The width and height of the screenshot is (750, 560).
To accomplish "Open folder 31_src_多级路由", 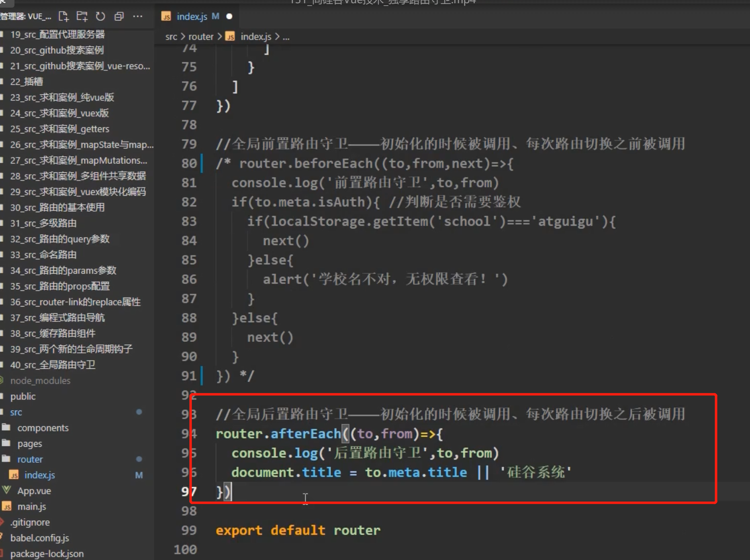I will (x=43, y=223).
